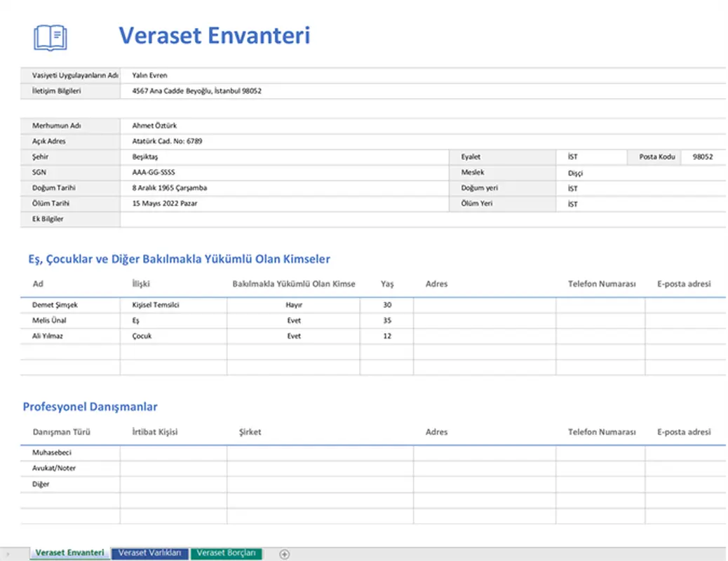The height and width of the screenshot is (561, 728).
Task: Click Ali Yılmaz's Yaş value 12
Action: (x=386, y=335)
